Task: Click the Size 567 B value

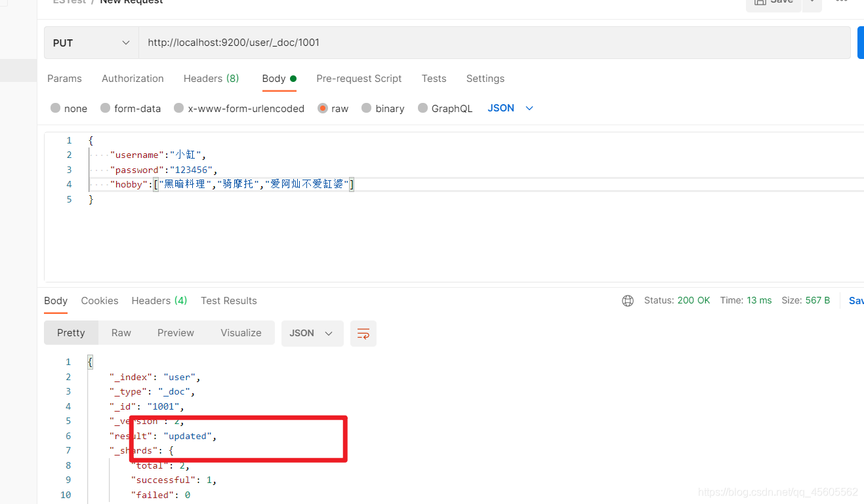Action: coord(806,300)
